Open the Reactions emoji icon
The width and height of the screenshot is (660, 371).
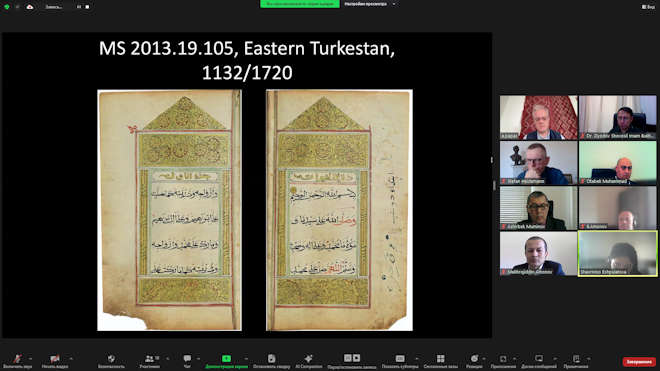point(474,359)
